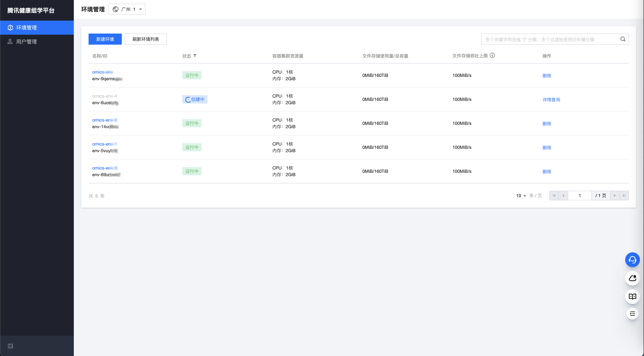The height and width of the screenshot is (356, 644).
Task: Expand the 广州 region dropdown
Action: tap(127, 9)
